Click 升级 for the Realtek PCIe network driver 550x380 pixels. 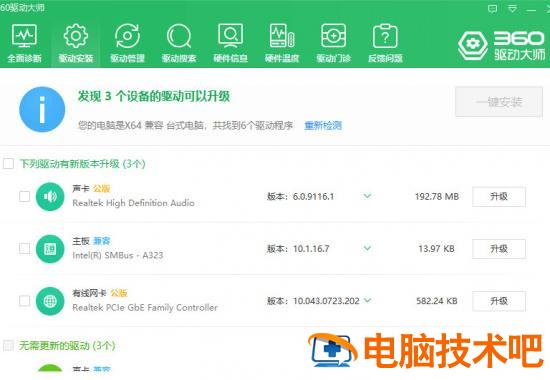click(499, 301)
